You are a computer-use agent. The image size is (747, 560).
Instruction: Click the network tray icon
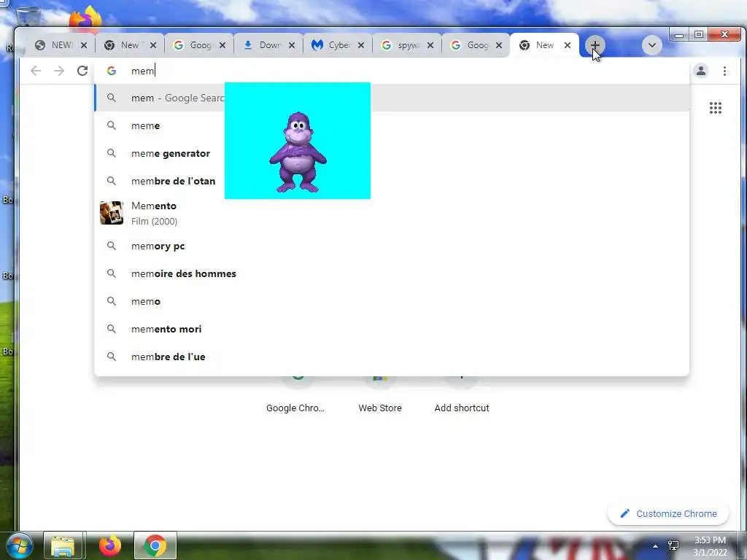673,545
